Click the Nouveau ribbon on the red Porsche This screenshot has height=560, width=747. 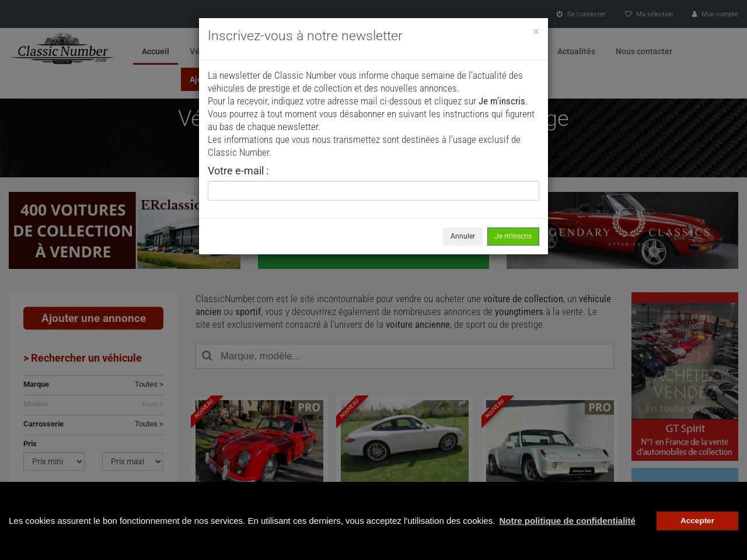point(204,409)
